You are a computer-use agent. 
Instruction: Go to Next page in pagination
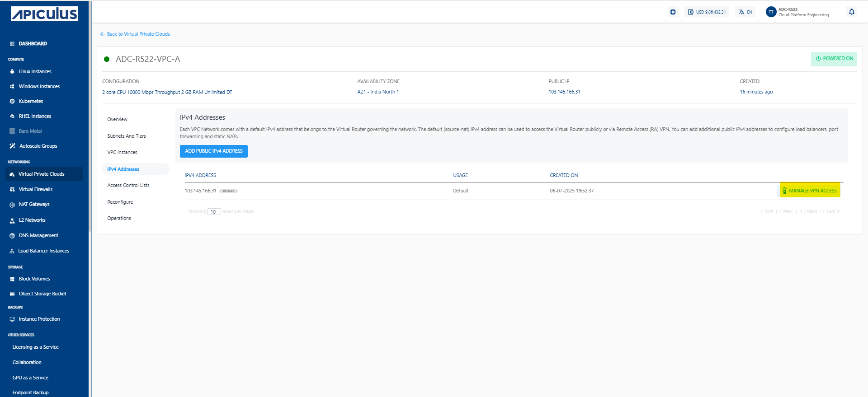click(812, 212)
